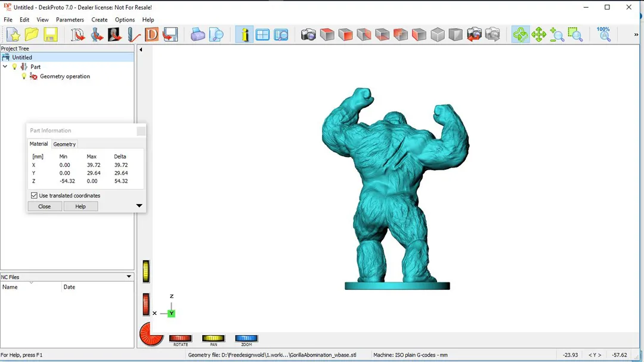This screenshot has width=644, height=362.
Task: Select the light gray isometric cube view
Action: coord(438,35)
